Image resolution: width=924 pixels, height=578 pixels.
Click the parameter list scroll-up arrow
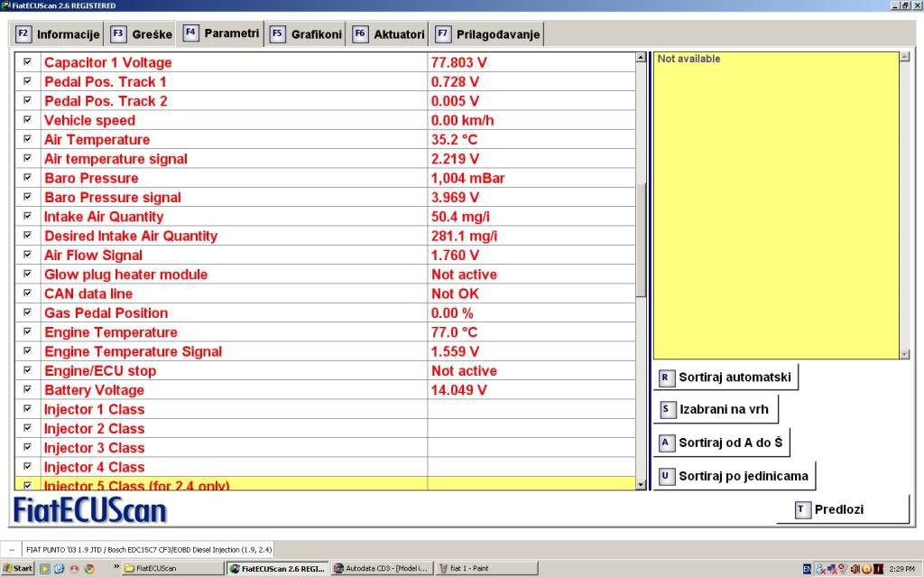(642, 58)
